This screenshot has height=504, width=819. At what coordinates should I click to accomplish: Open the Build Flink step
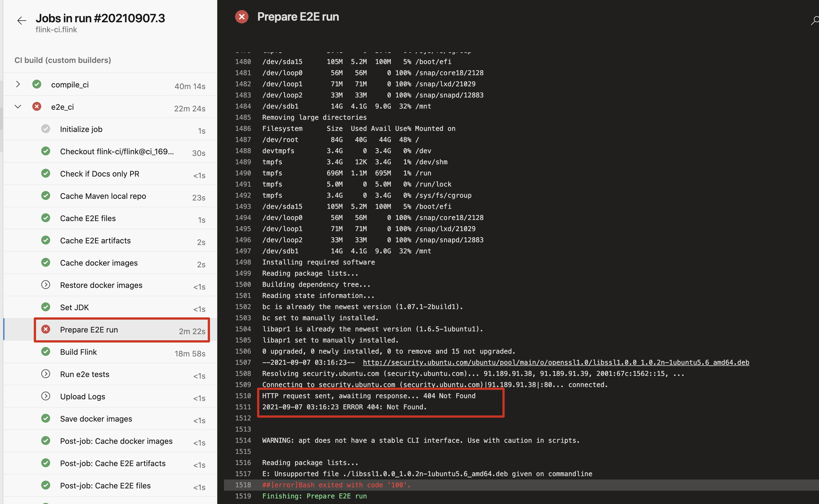(x=78, y=352)
